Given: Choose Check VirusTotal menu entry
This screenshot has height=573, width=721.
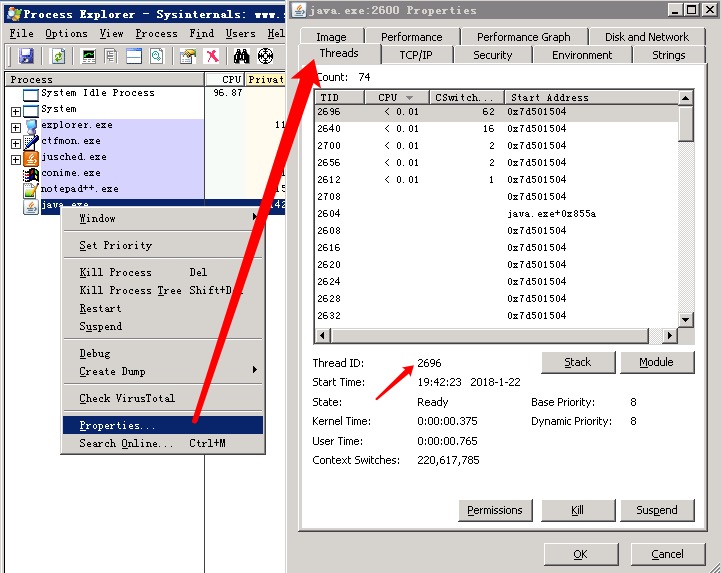Looking at the screenshot, I should coord(163,398).
